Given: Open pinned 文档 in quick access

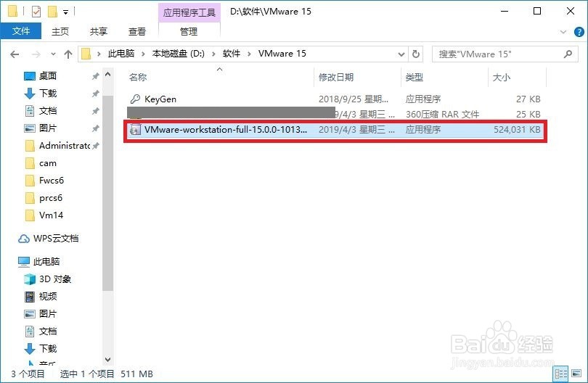Looking at the screenshot, I should (48, 111).
